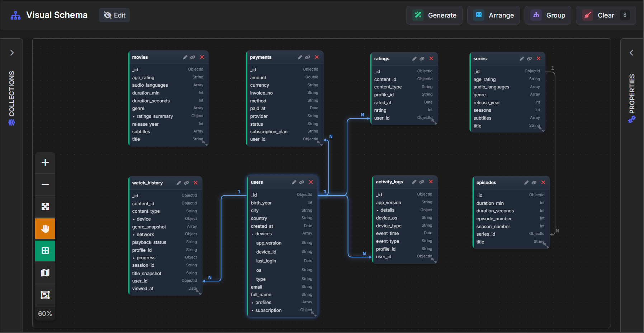Expand progress field in watch_history
This screenshot has height=333, width=644.
(x=134, y=258)
